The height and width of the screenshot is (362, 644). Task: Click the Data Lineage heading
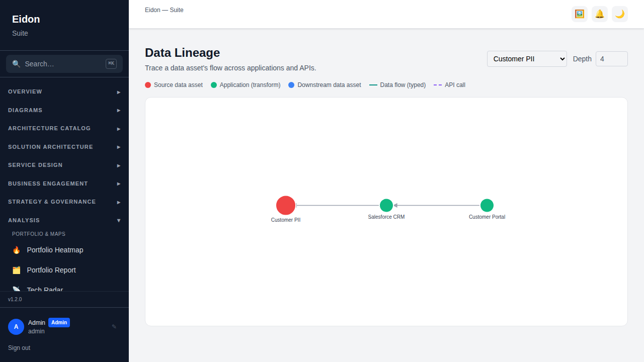[182, 53]
